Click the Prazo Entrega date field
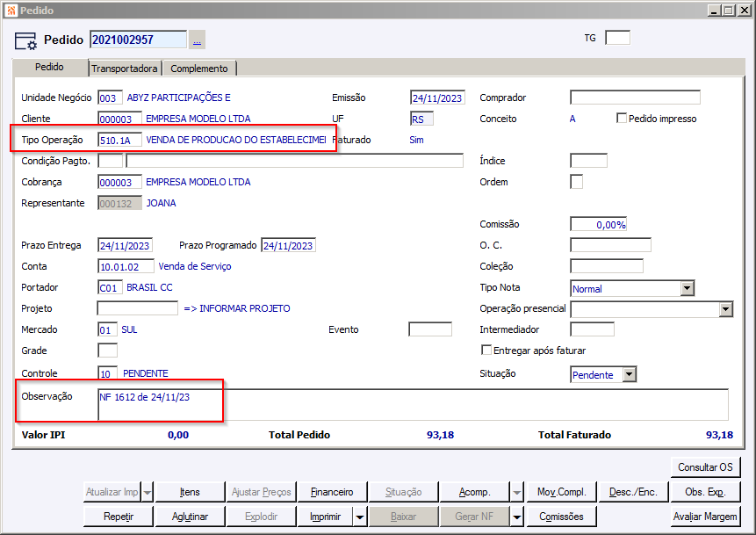 click(125, 246)
